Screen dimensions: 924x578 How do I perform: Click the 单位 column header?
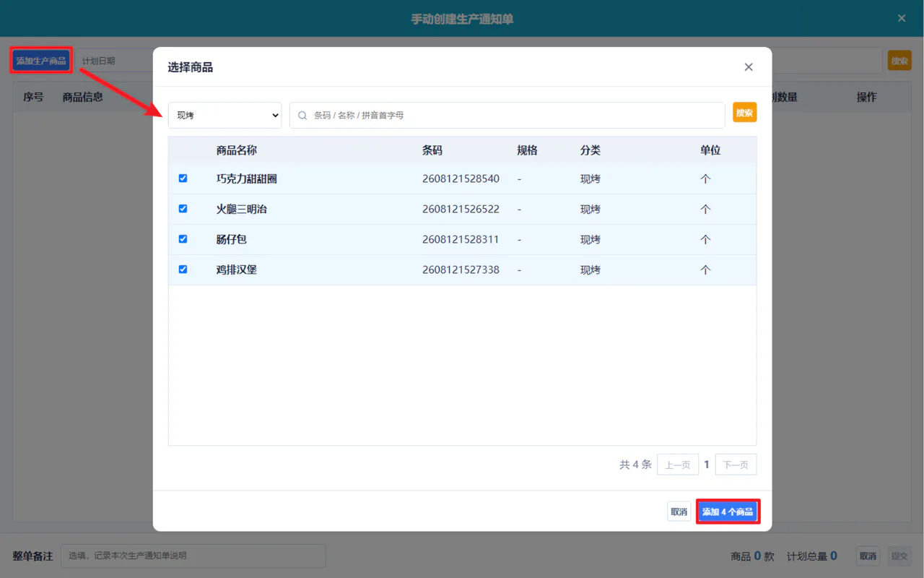710,150
